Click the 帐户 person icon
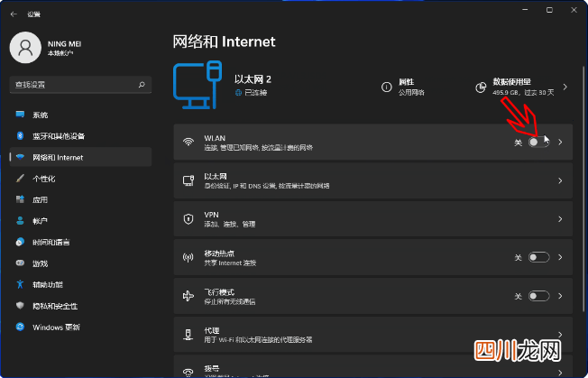The image size is (588, 378). click(x=20, y=221)
